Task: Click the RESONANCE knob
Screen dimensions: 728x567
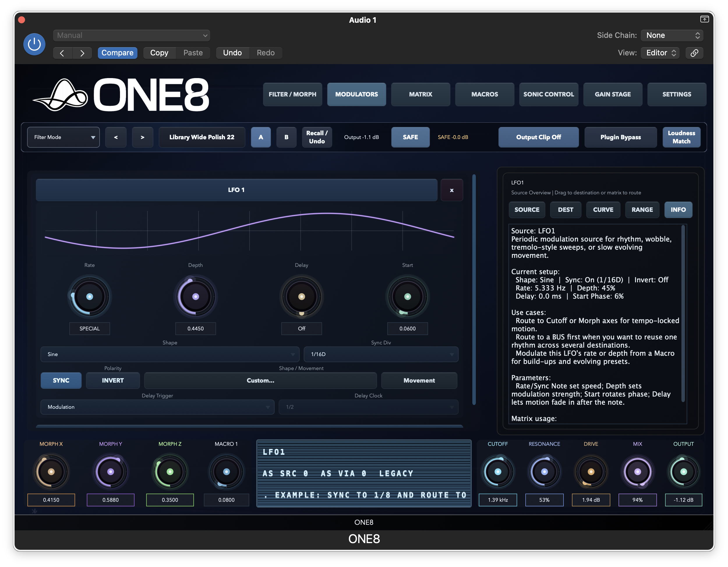Action: (544, 472)
